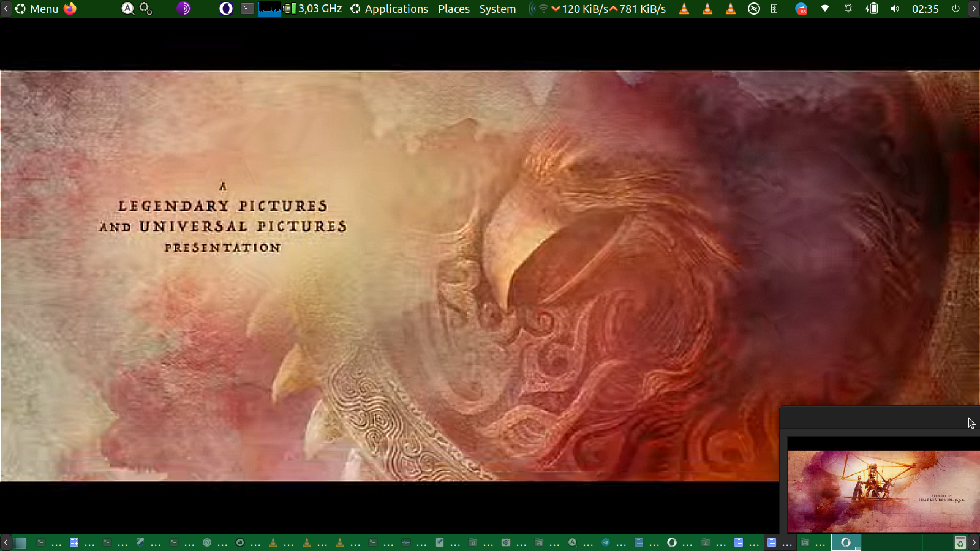Hide top panel with its left arrow
Image resolution: width=980 pixels, height=551 pixels.
pyautogui.click(x=6, y=9)
